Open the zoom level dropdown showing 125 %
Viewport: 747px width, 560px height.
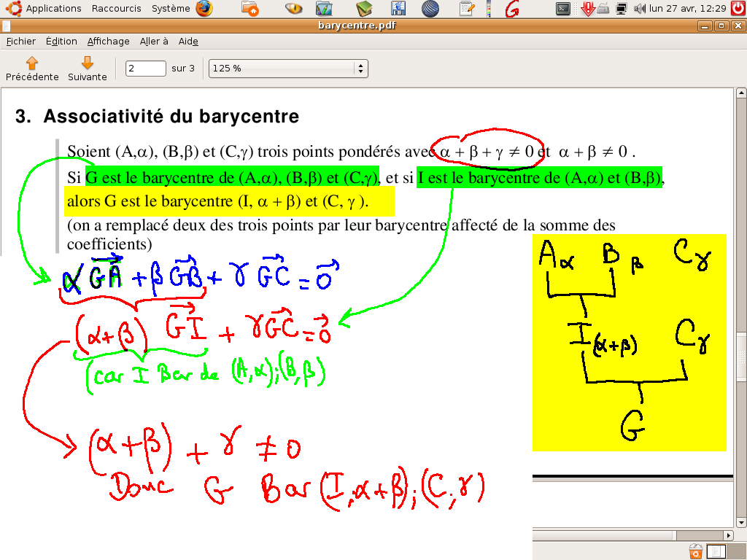pyautogui.click(x=288, y=69)
